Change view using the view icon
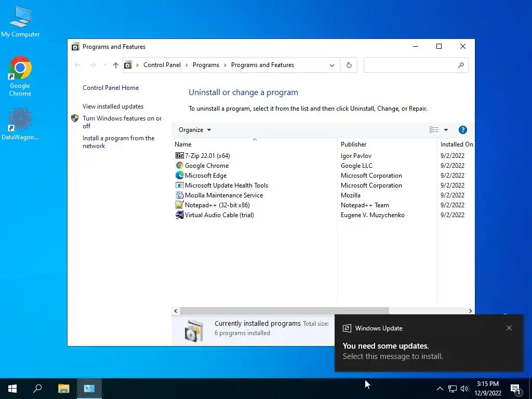 434,129
